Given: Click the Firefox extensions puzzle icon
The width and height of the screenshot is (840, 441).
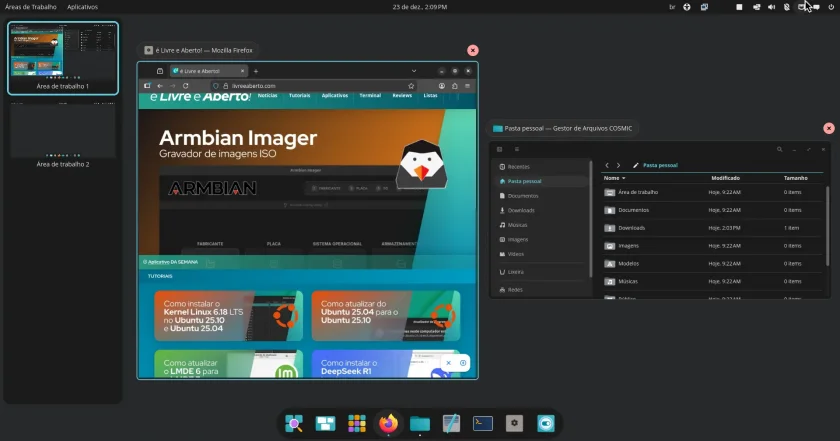Looking at the screenshot, I should click(x=454, y=86).
